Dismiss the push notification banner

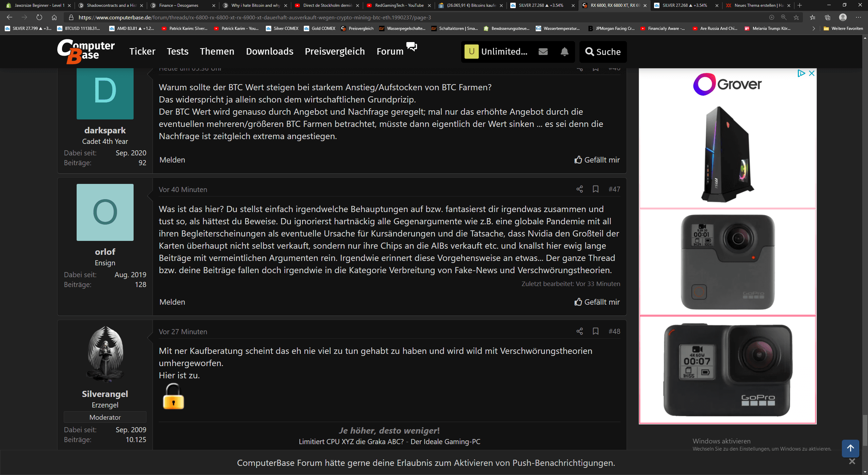click(852, 461)
